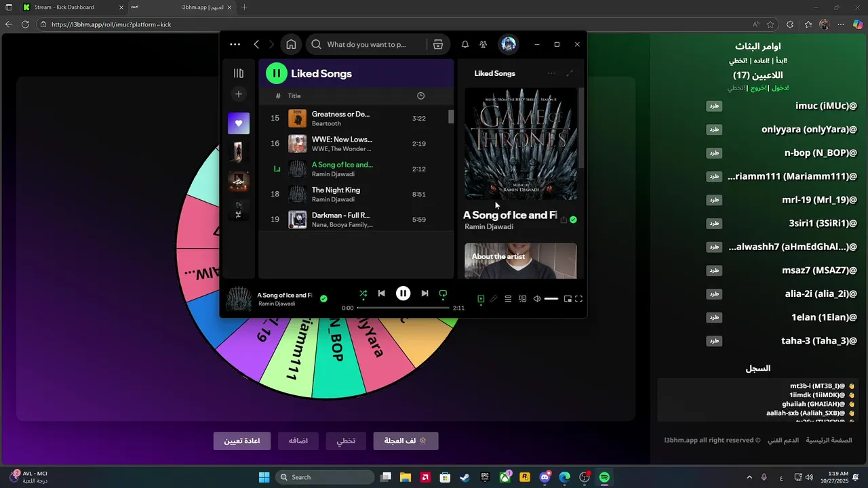The height and width of the screenshot is (488, 868).
Task: Kick player msaz7 with طرد button
Action: pyautogui.click(x=714, y=270)
